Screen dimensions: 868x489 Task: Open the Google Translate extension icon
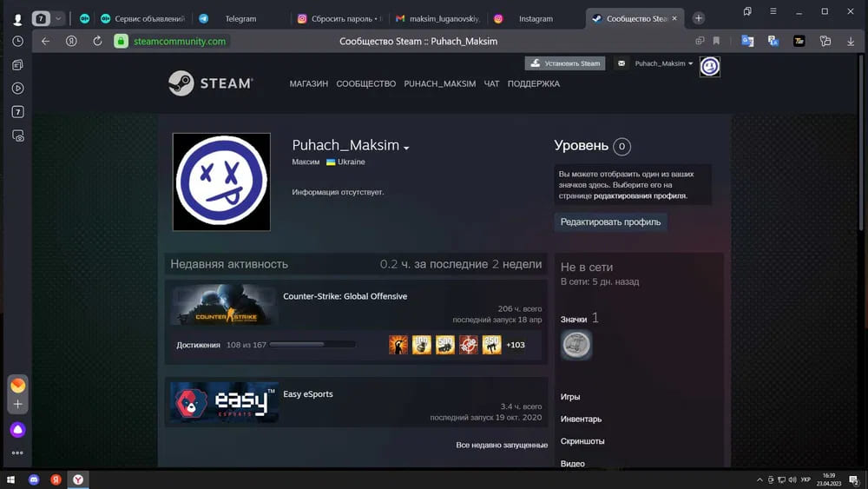click(747, 41)
